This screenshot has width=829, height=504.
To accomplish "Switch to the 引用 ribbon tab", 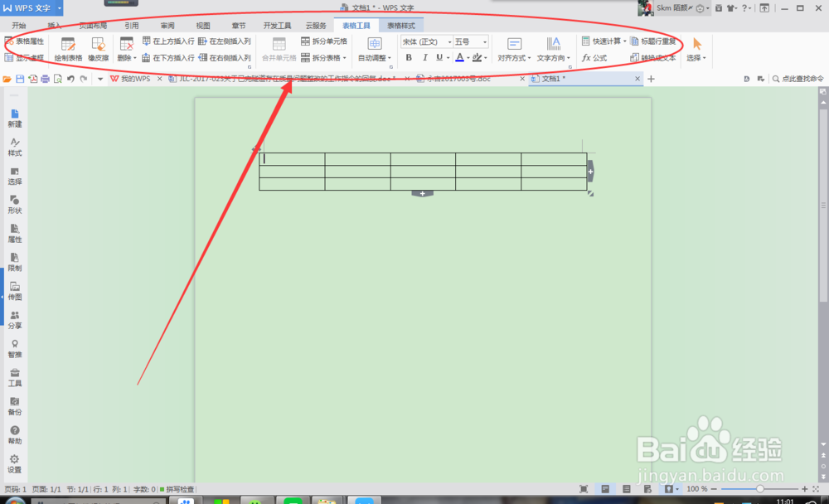I will click(x=132, y=26).
